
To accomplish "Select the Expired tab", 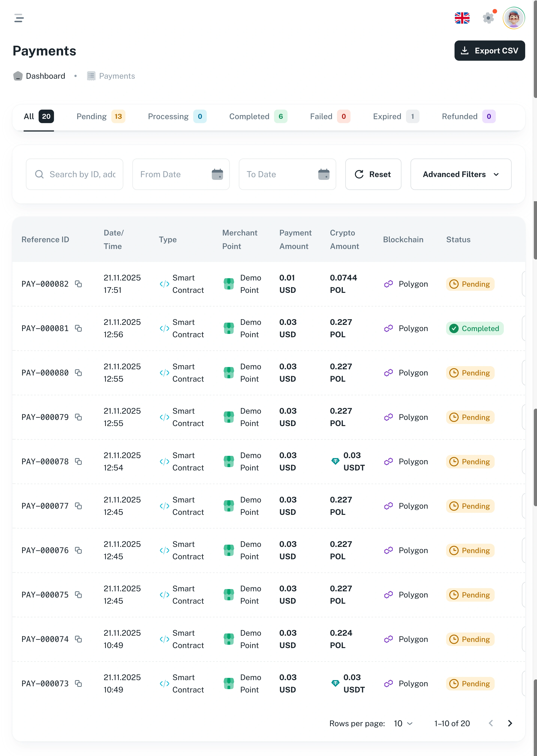I will click(x=395, y=116).
